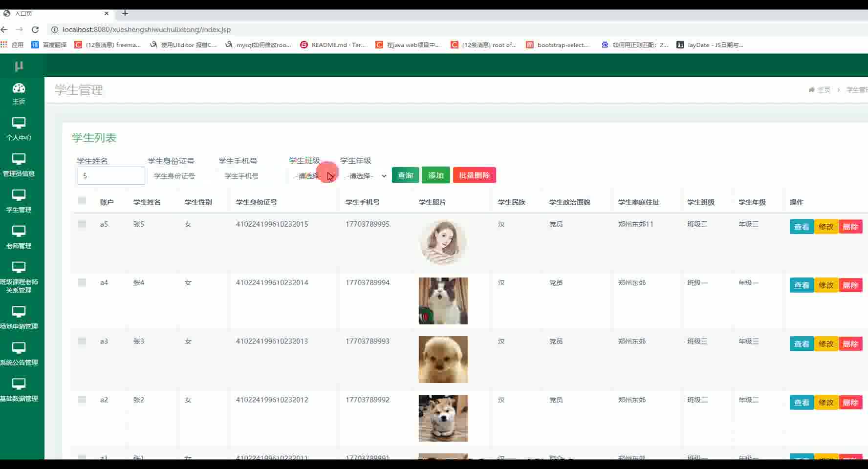This screenshot has height=469, width=868.
Task: Click 删除 for student 张2
Action: coord(850,403)
